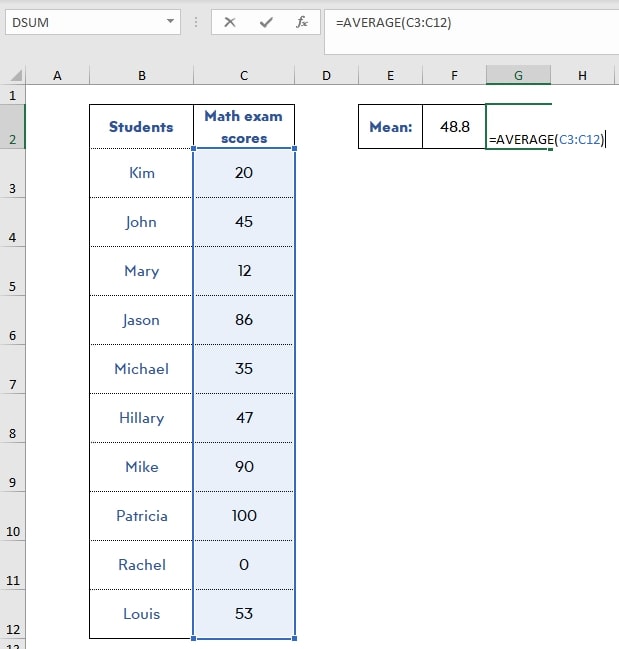619x649 pixels.
Task: Expand the Name Box dropdown arrow
Action: click(170, 21)
